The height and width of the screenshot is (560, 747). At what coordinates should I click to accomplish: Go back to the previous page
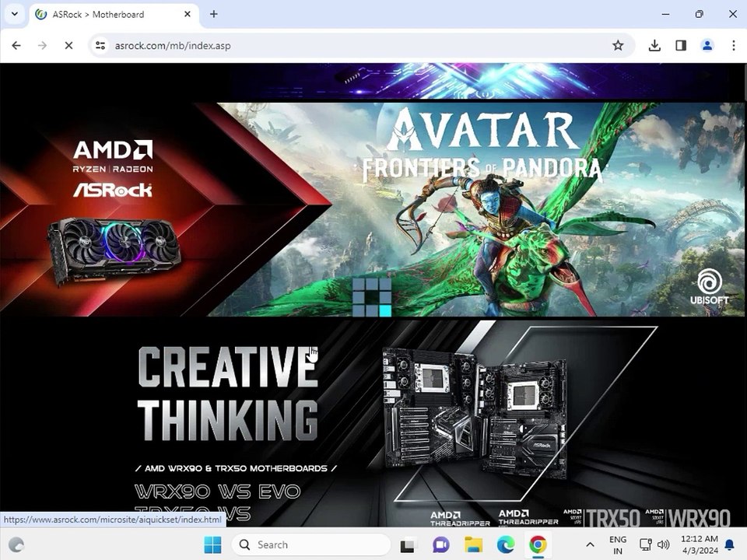click(16, 46)
